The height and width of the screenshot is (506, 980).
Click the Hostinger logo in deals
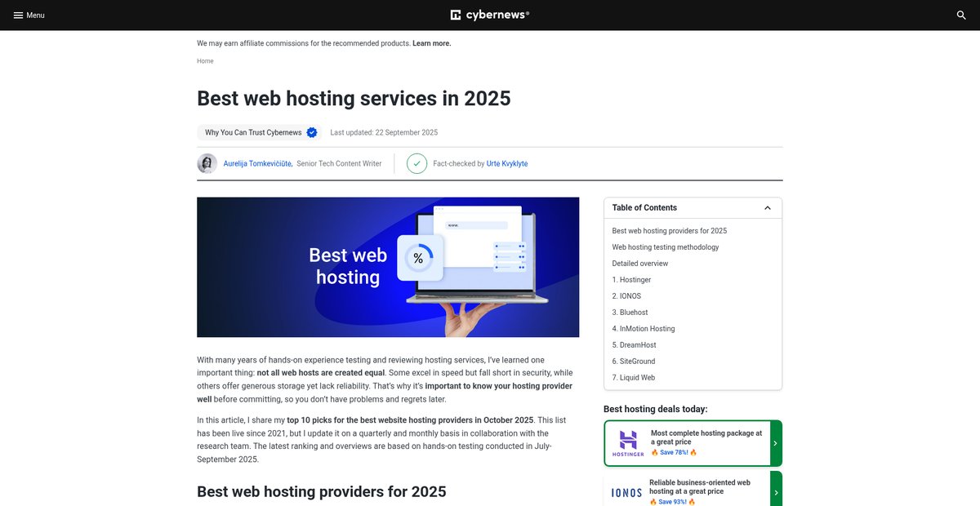coord(628,443)
